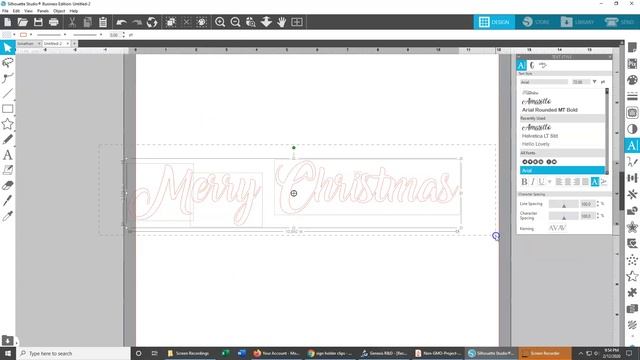
Task: Toggle justified text alignment
Action: tap(585, 182)
